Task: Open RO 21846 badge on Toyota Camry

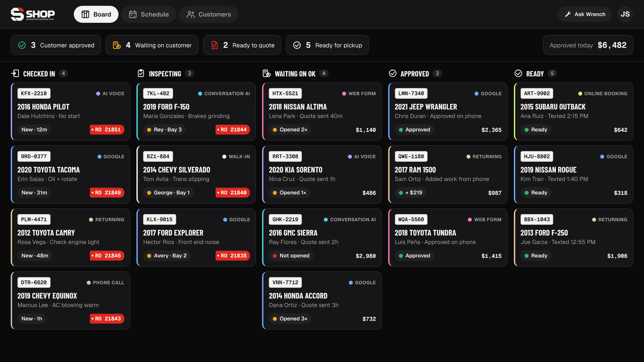Action: 107,256
